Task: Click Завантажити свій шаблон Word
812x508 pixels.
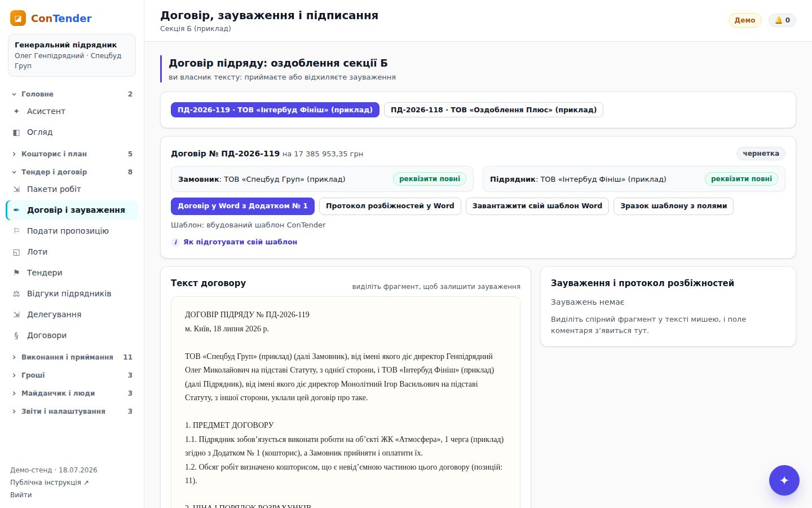Action: tap(537, 206)
